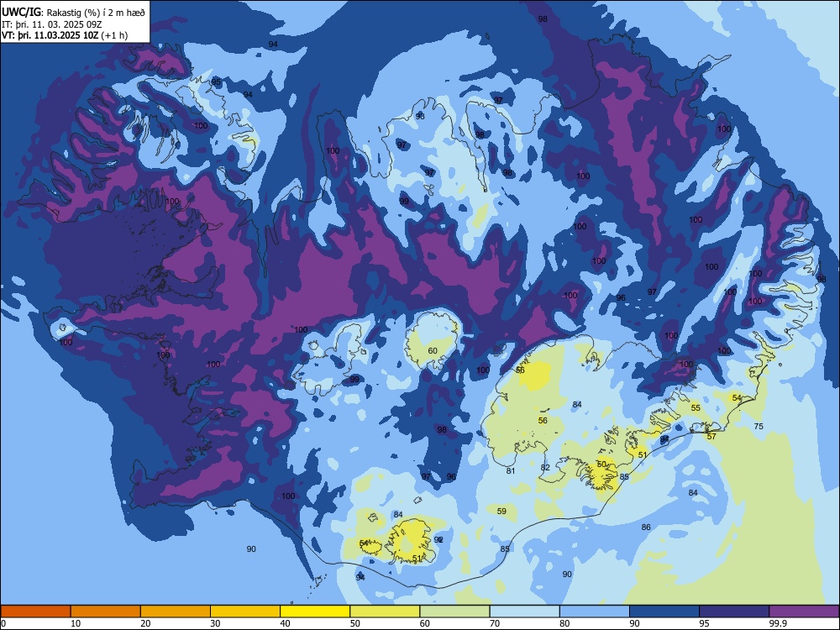Select the "VT: þri. 11.03.2025 10Z" line
The height and width of the screenshot is (630, 840).
tap(50, 35)
